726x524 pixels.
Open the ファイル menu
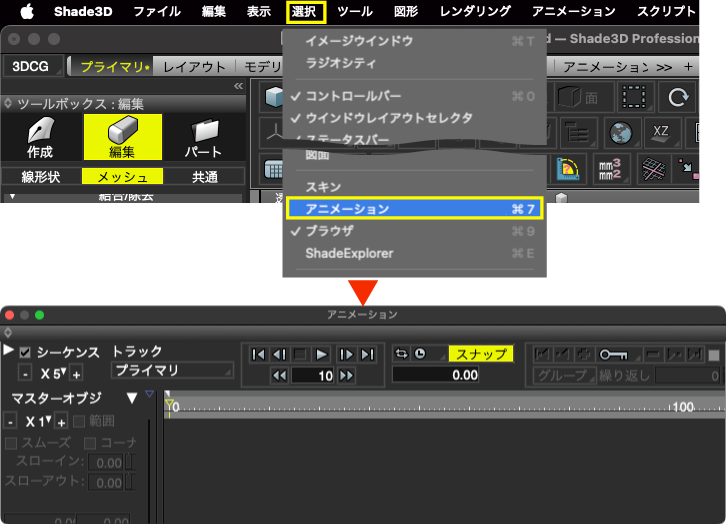click(156, 11)
